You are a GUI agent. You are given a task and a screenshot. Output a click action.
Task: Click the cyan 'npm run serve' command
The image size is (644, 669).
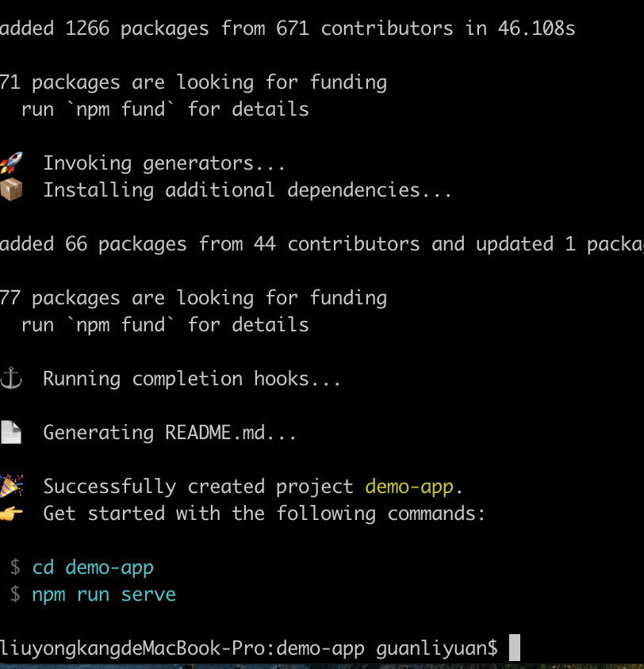click(104, 594)
